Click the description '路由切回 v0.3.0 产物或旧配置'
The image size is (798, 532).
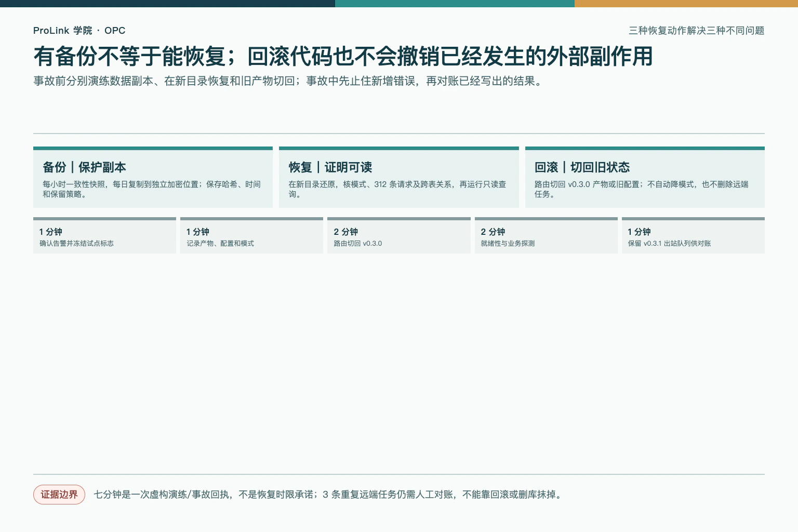click(x=642, y=189)
